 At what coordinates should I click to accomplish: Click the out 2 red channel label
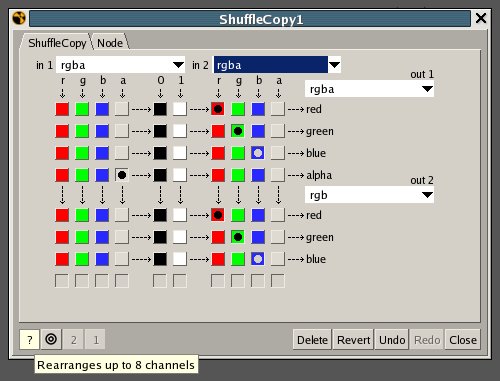(x=314, y=215)
